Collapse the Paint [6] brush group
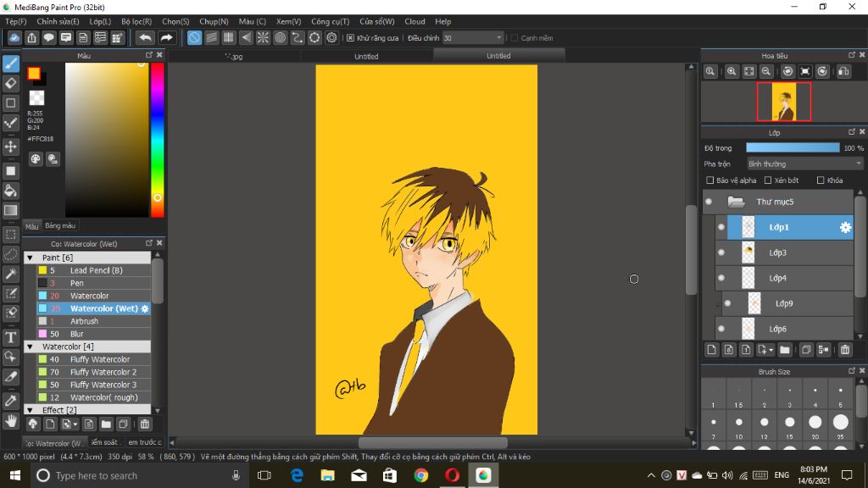The height and width of the screenshot is (488, 868). [31, 258]
